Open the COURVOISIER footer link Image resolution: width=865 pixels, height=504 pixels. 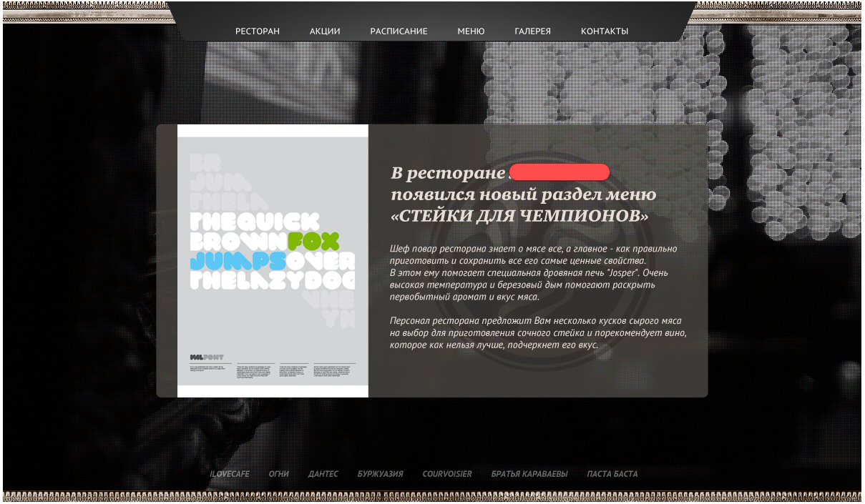coord(446,474)
